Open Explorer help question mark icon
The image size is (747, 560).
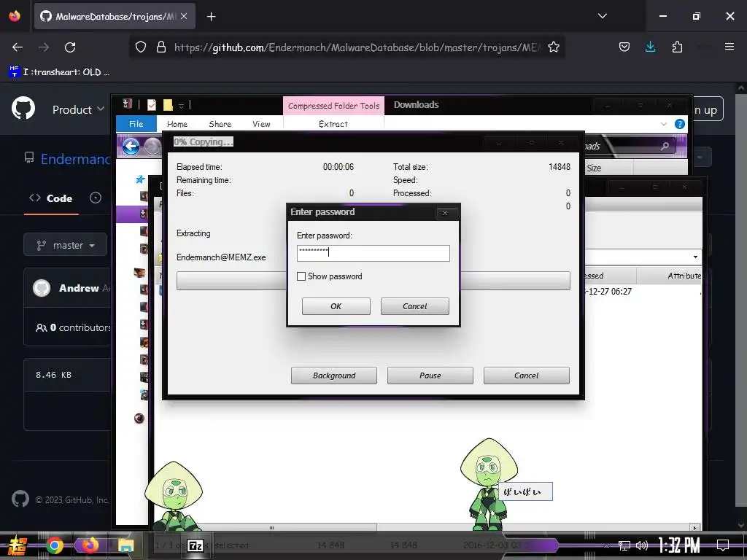(x=680, y=124)
